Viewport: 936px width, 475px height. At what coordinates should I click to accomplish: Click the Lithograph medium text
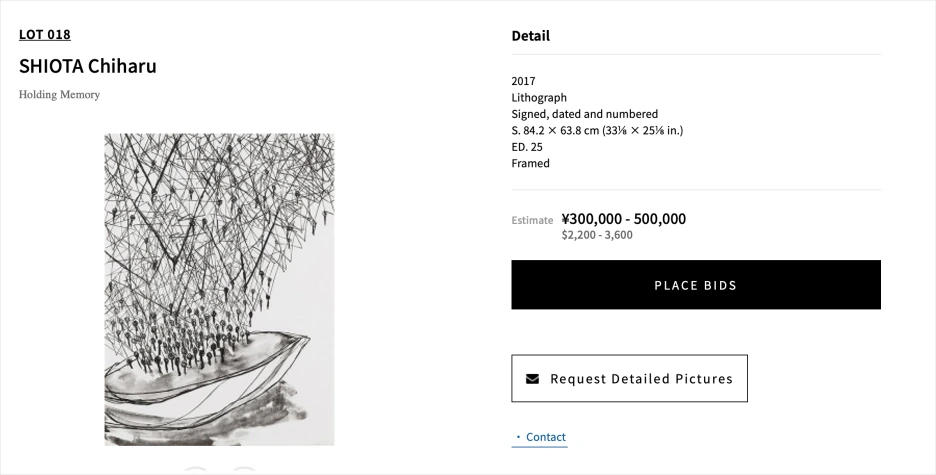[539, 98]
